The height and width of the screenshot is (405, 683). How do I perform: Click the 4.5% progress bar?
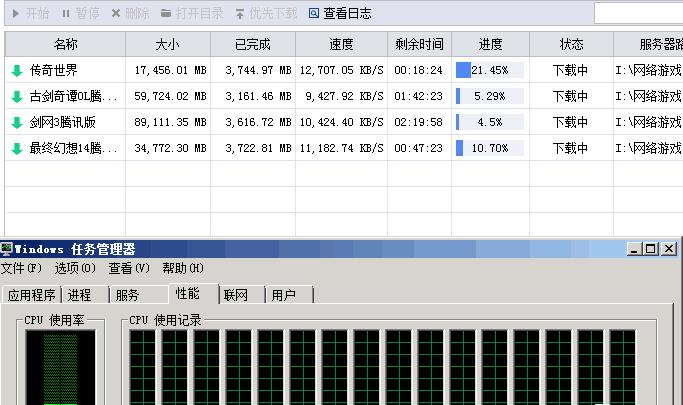point(490,122)
